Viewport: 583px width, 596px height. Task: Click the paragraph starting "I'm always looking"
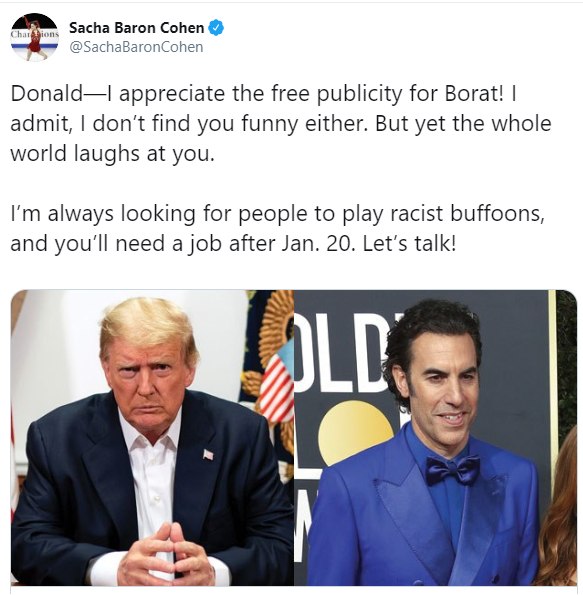(x=278, y=228)
